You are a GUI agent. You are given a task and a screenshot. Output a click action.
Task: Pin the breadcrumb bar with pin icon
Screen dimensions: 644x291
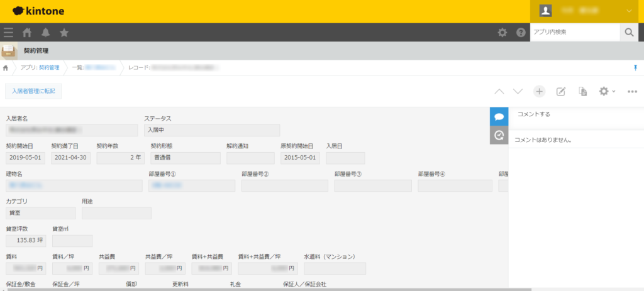[x=635, y=67]
